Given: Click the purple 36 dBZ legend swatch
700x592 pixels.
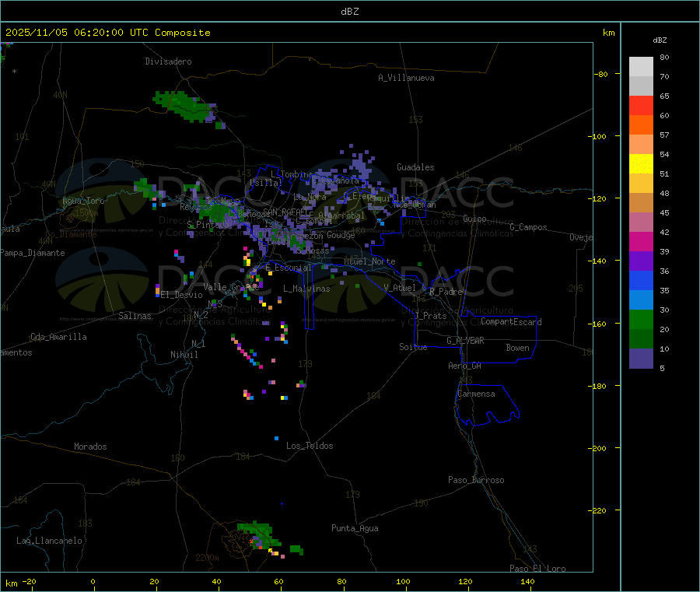Looking at the screenshot, I should (641, 261).
